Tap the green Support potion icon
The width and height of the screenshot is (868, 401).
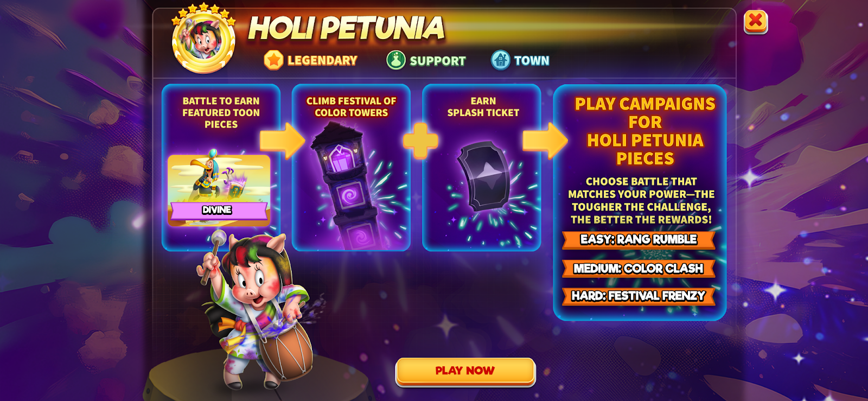396,60
